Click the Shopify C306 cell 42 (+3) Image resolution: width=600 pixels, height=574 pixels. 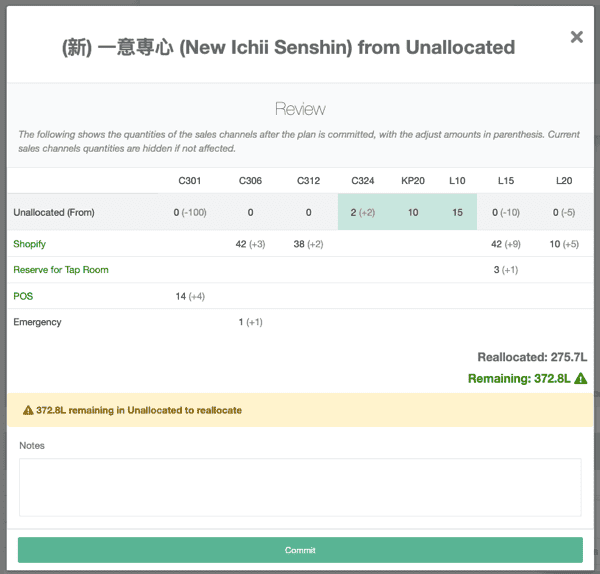[x=250, y=244]
